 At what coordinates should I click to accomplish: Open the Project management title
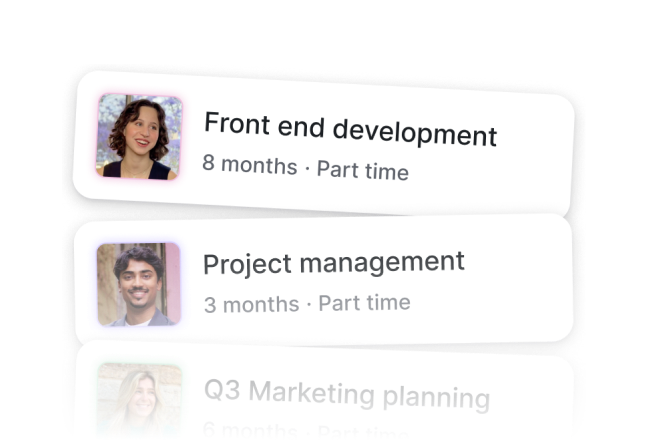coord(334,263)
